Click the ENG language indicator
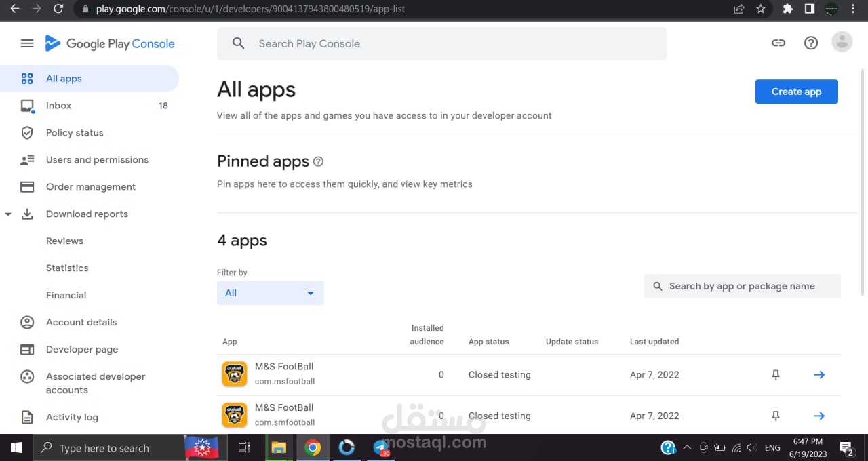Image resolution: width=868 pixels, height=461 pixels. [x=772, y=447]
